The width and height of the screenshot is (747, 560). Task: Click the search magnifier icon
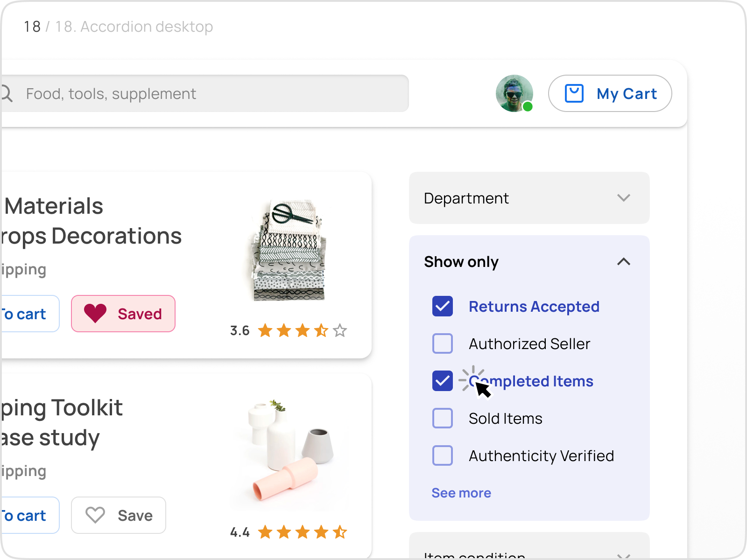point(7,93)
